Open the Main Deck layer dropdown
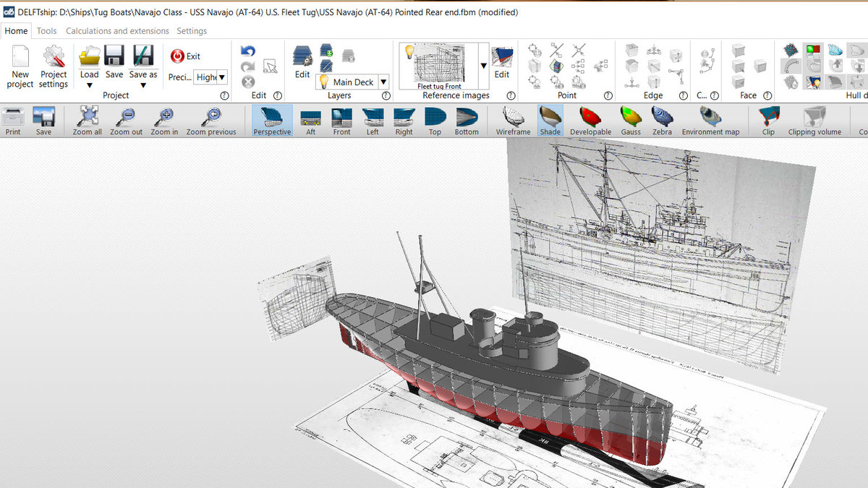Image resolution: width=868 pixels, height=488 pixels. [383, 82]
